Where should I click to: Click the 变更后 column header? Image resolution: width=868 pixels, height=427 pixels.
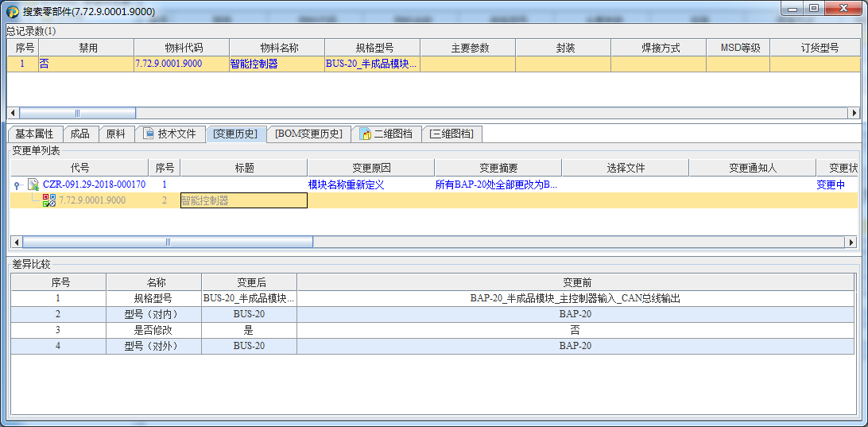pos(249,282)
